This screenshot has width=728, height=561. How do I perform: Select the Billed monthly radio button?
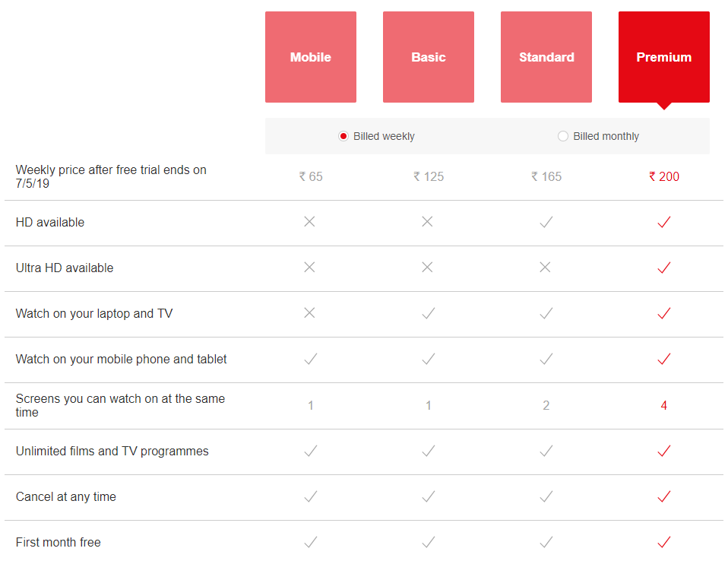click(x=562, y=136)
